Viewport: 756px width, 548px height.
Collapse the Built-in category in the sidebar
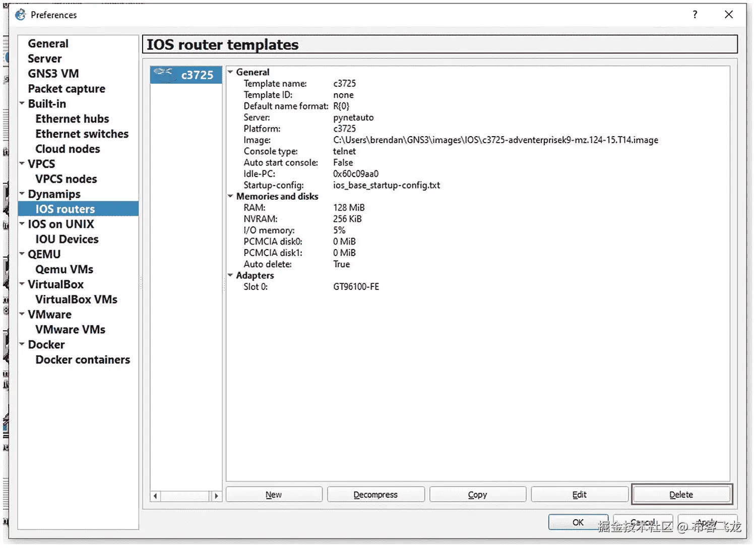click(22, 103)
